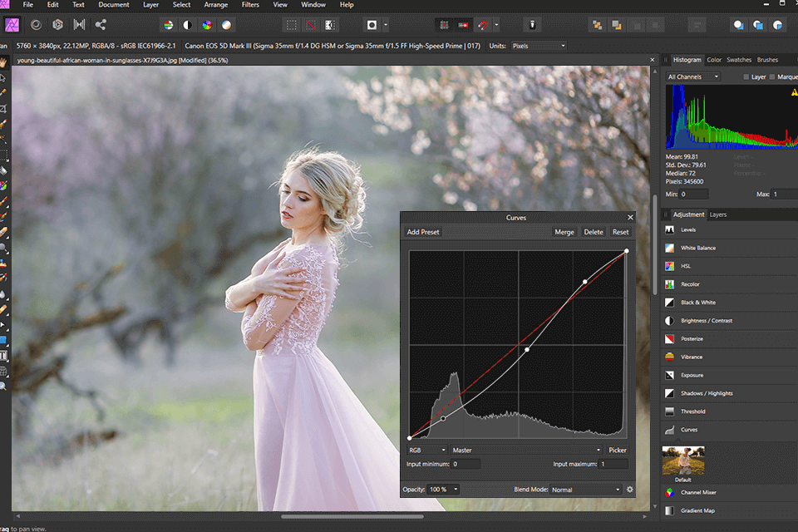
Task: Select the Zoom magnifier tool
Action: pyautogui.click(x=4, y=387)
